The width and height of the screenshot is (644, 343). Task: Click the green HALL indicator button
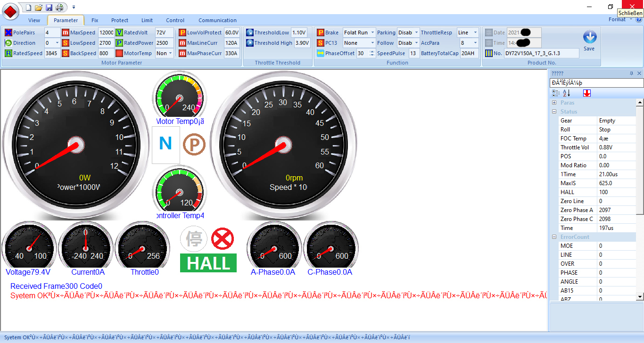point(208,263)
